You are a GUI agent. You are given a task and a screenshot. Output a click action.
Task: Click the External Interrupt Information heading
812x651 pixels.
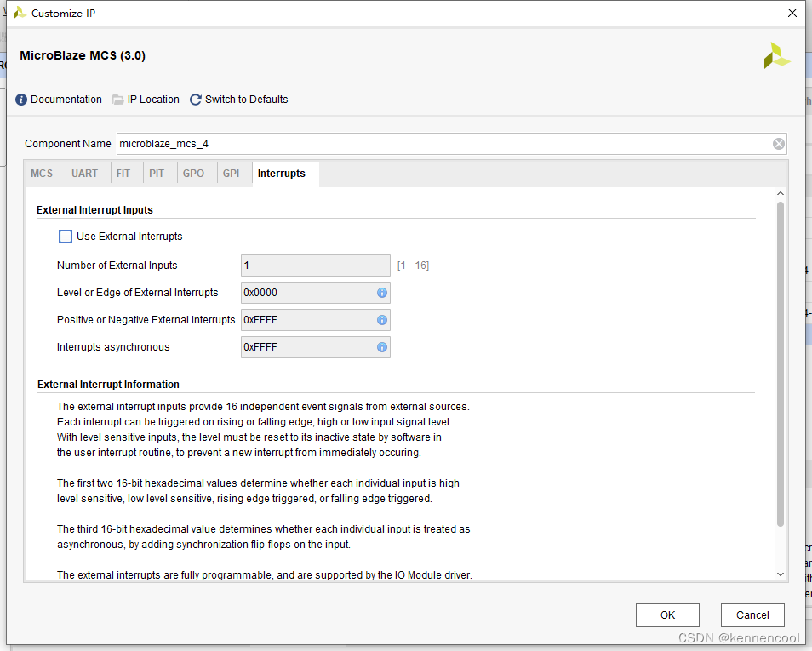(x=108, y=385)
